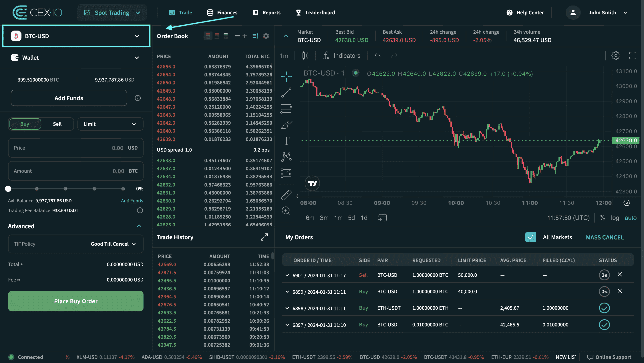Screen dimensions: 644x363
Task: Select the pattern drawing tool
Action: point(286,157)
